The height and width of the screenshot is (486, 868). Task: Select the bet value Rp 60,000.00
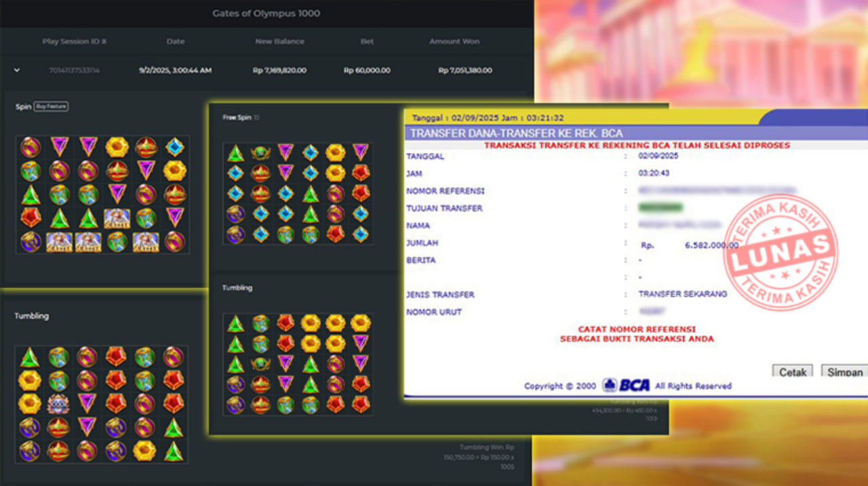coord(367,70)
